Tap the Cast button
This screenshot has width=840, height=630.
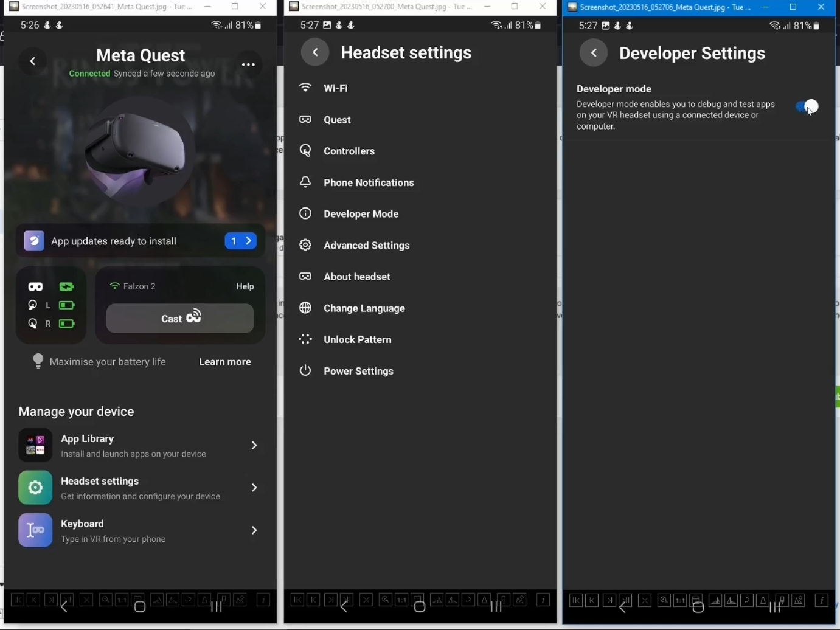coord(180,318)
